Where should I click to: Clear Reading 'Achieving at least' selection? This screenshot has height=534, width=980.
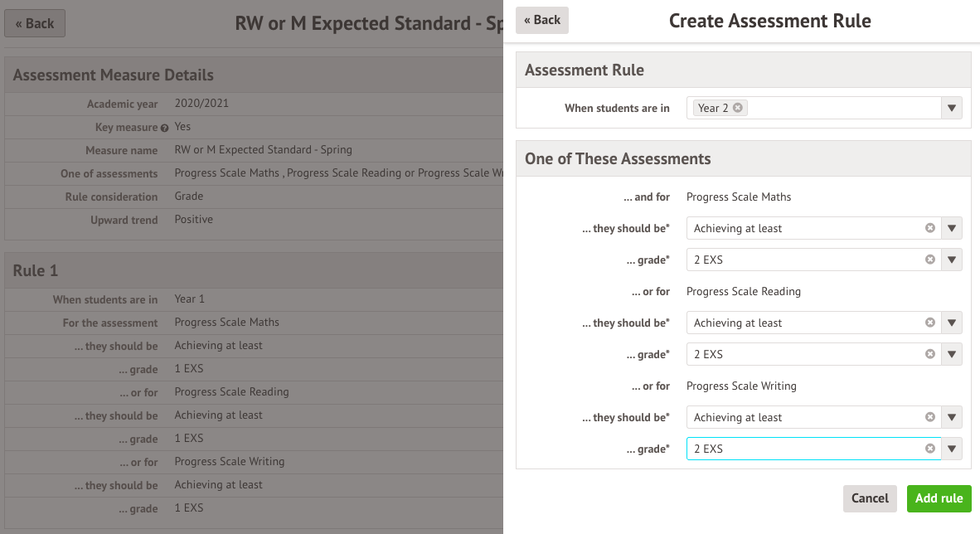point(929,323)
